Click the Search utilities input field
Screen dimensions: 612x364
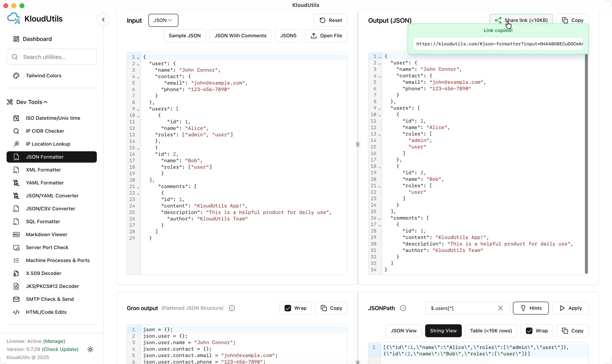tap(52, 57)
